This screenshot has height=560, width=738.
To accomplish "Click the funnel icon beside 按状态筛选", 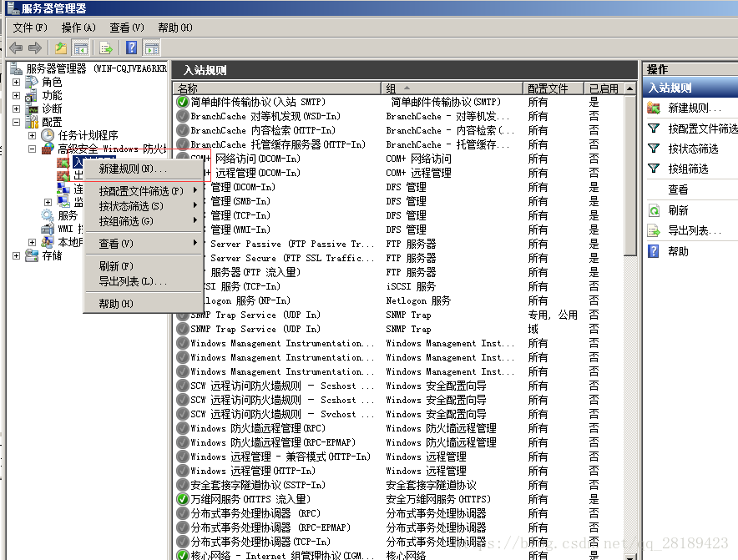I will click(x=654, y=149).
